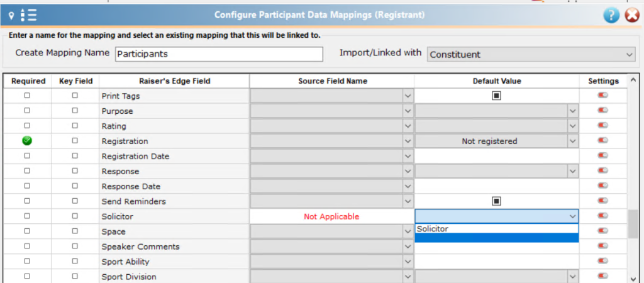Click the blue help question mark icon
Viewport: 644px width, 283px height.
tap(611, 15)
